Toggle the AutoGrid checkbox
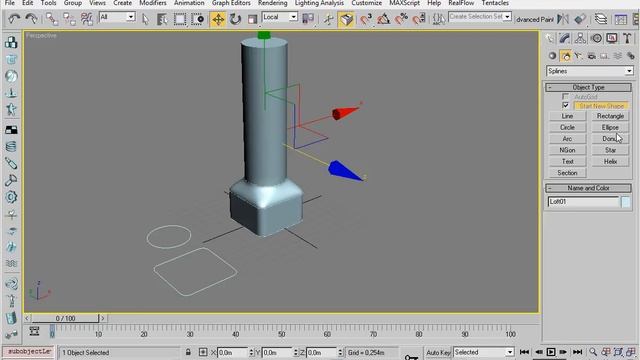 click(x=565, y=97)
